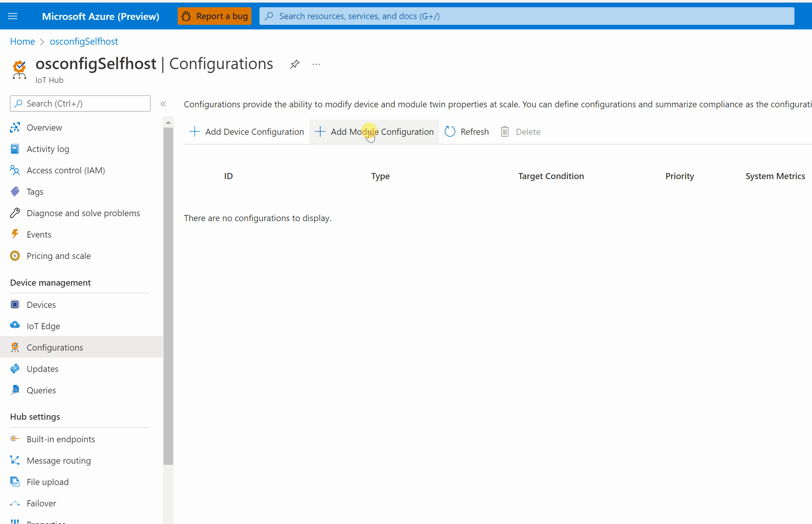
Task: Open IoT Edge section via sidebar icon
Action: pyautogui.click(x=15, y=326)
